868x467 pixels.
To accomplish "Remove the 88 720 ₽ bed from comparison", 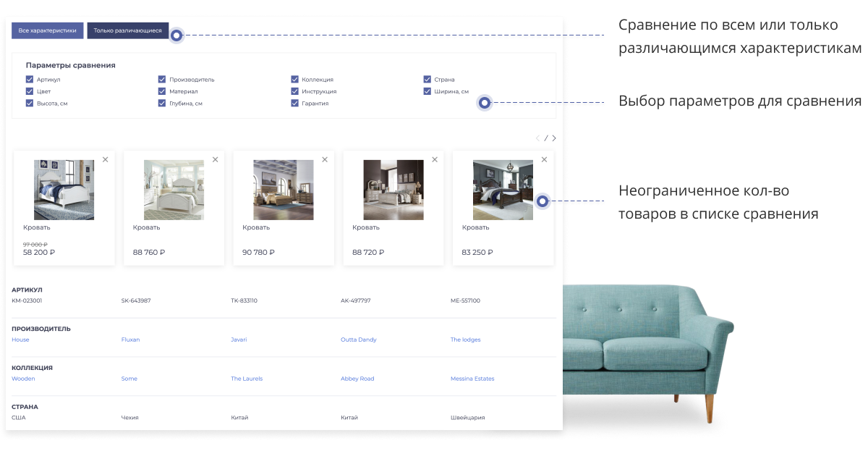I will click(435, 159).
